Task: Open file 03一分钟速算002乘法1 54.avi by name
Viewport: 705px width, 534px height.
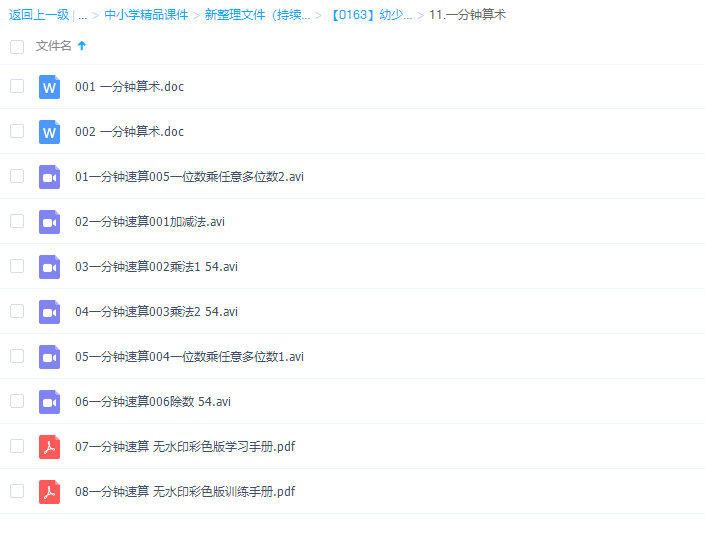Action: tap(156, 267)
